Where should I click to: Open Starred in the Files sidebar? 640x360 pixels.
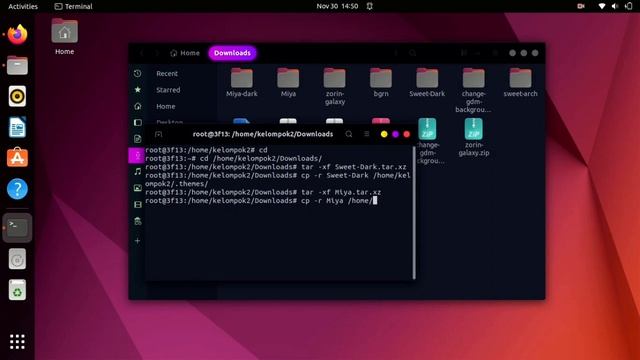click(168, 90)
